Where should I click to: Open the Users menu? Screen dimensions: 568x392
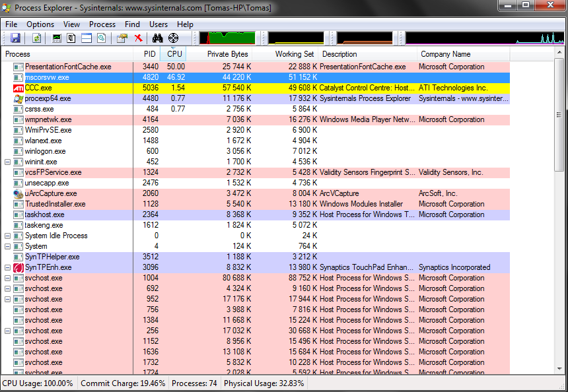coord(159,24)
